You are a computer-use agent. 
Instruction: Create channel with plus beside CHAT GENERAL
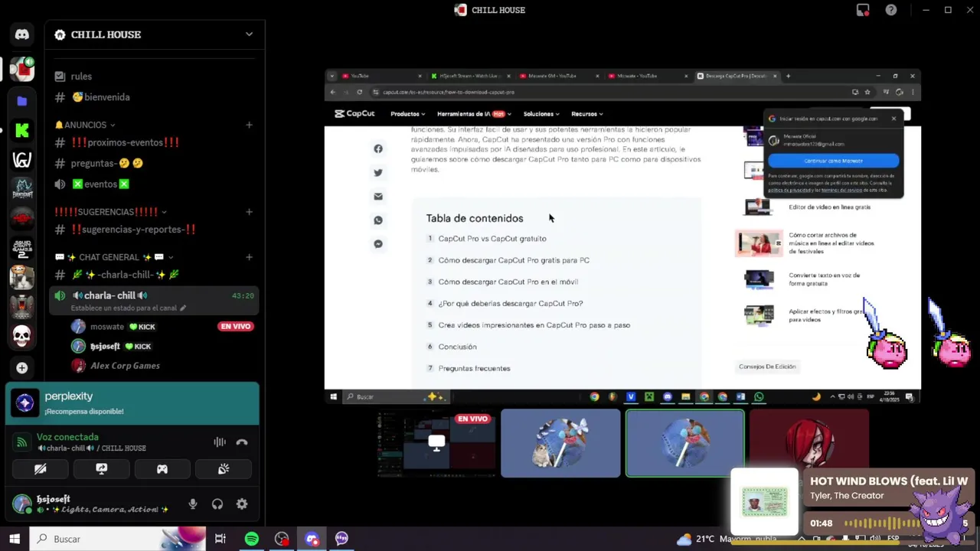[x=249, y=257]
